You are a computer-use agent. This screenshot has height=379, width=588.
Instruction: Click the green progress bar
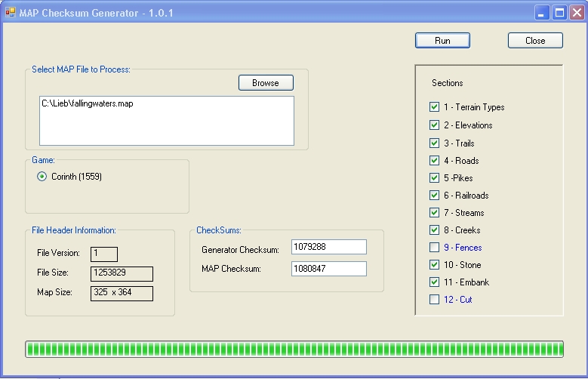[294, 350]
